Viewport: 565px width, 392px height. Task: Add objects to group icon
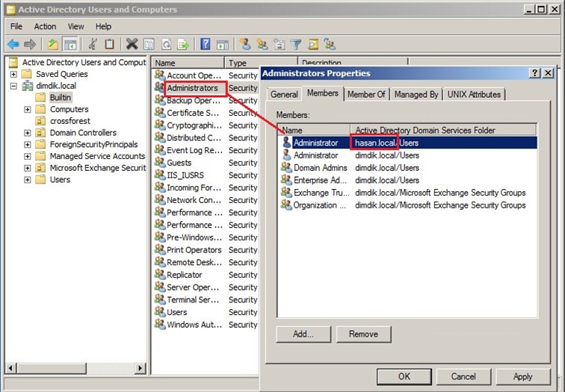tap(330, 44)
